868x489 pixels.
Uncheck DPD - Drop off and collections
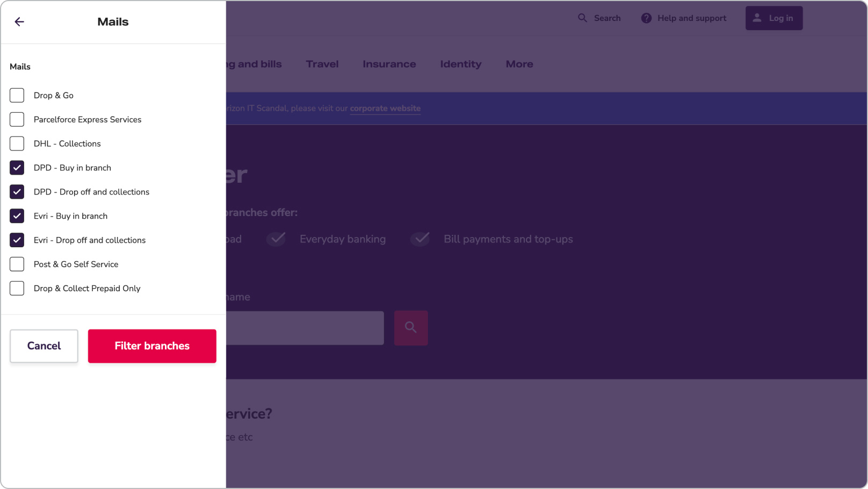pyautogui.click(x=17, y=192)
